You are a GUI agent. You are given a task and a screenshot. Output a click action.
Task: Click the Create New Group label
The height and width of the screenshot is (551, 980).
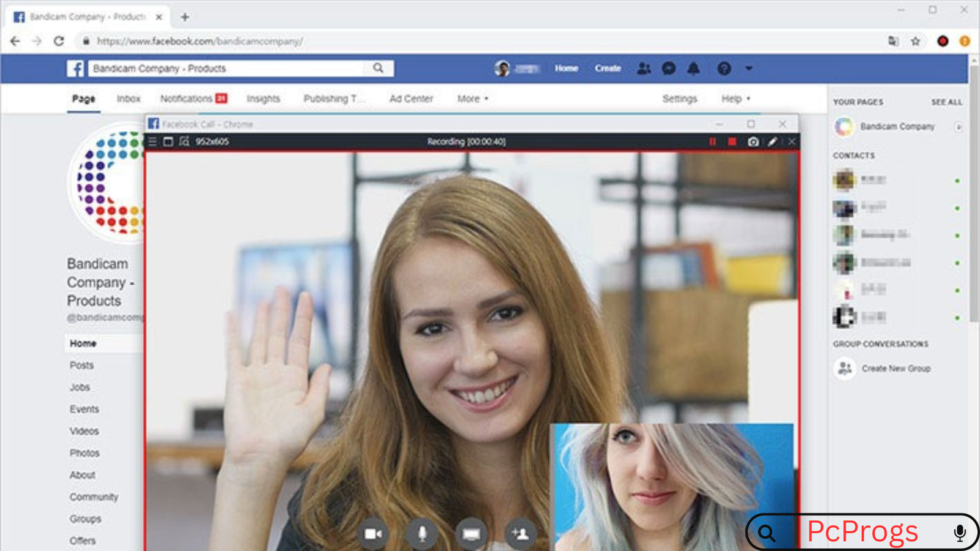[896, 369]
